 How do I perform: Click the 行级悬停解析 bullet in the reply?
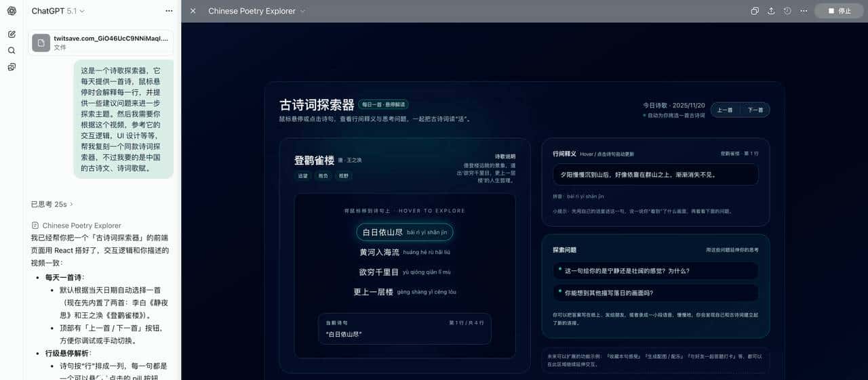pyautogui.click(x=68, y=353)
